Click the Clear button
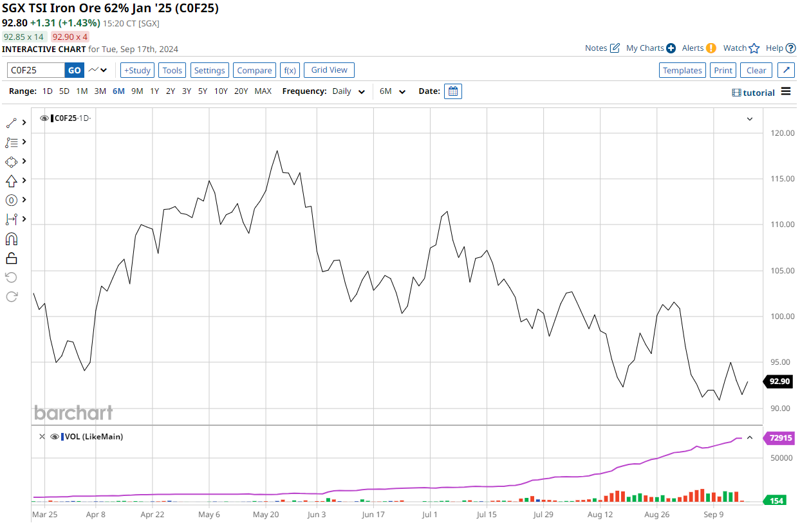 (756, 70)
